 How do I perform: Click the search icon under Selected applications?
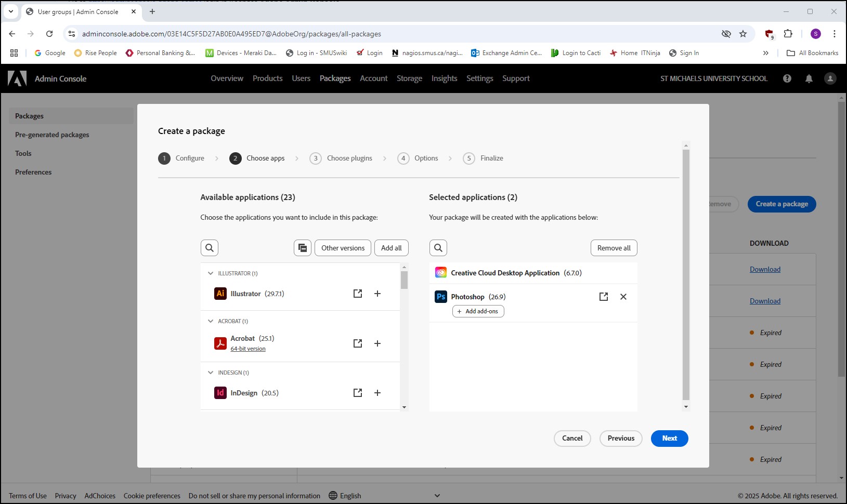(438, 248)
